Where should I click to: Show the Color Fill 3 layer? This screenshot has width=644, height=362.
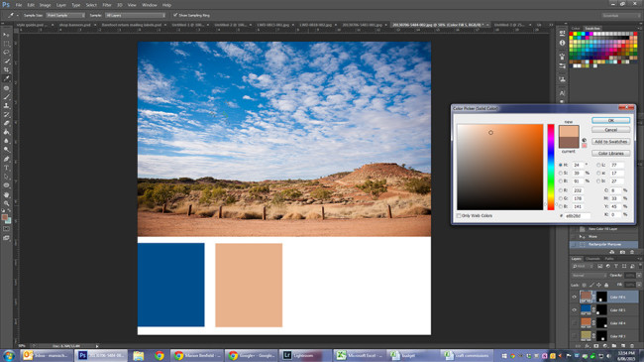pos(575,336)
